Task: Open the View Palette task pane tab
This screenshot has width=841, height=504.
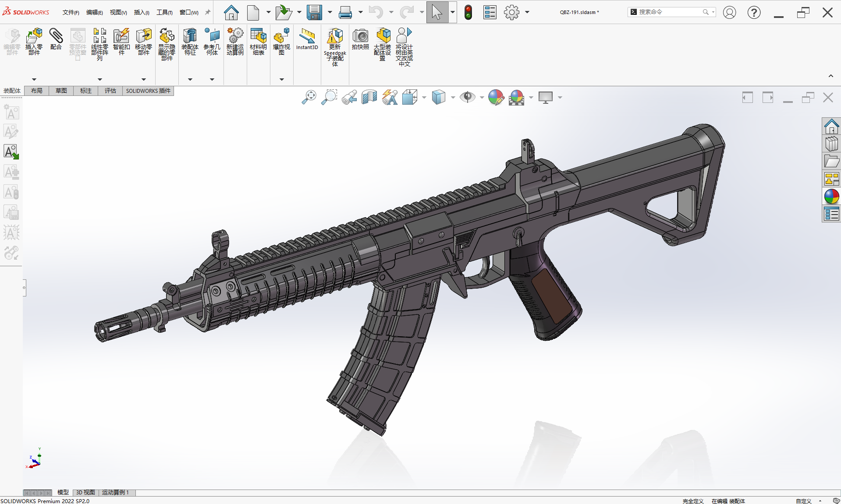Action: [831, 179]
